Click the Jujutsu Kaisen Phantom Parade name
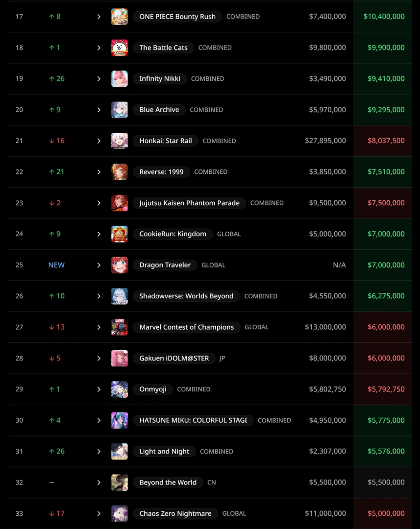Image resolution: width=420 pixels, height=529 pixels. point(189,203)
